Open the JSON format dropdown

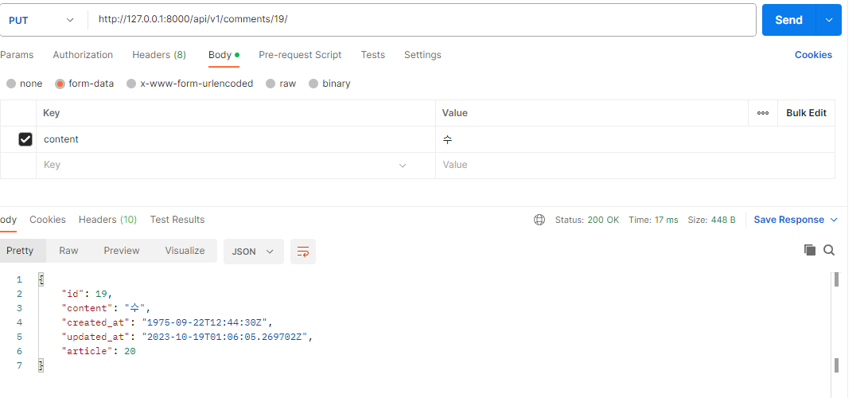click(x=254, y=252)
